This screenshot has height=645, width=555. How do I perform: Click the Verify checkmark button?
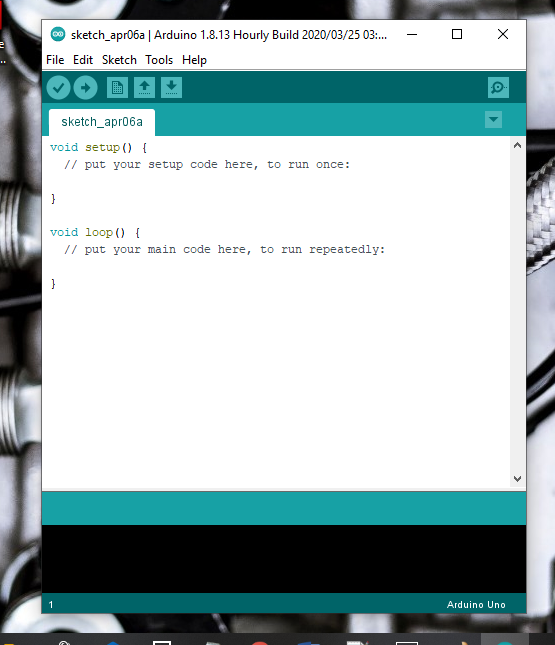(x=58, y=88)
